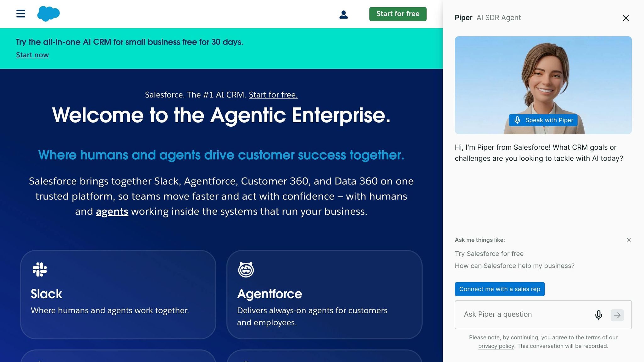View the privacy policy link
Screen dimensions: 644x362
[x=496, y=346]
